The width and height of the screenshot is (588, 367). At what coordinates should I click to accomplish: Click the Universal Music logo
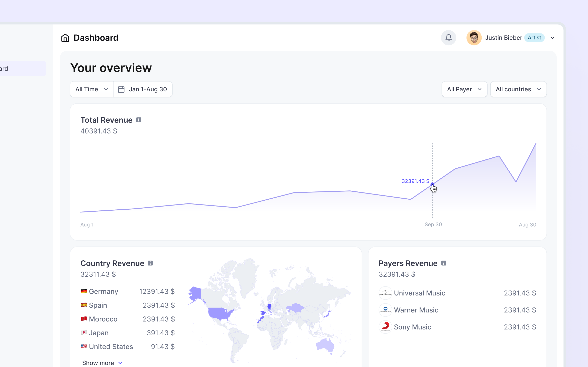385,293
